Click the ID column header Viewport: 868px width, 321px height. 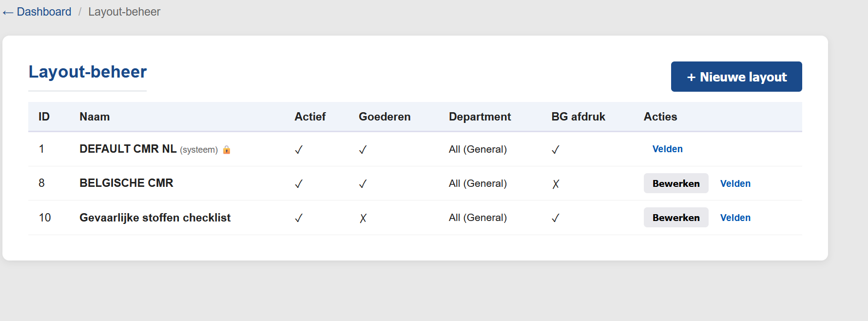click(x=44, y=117)
